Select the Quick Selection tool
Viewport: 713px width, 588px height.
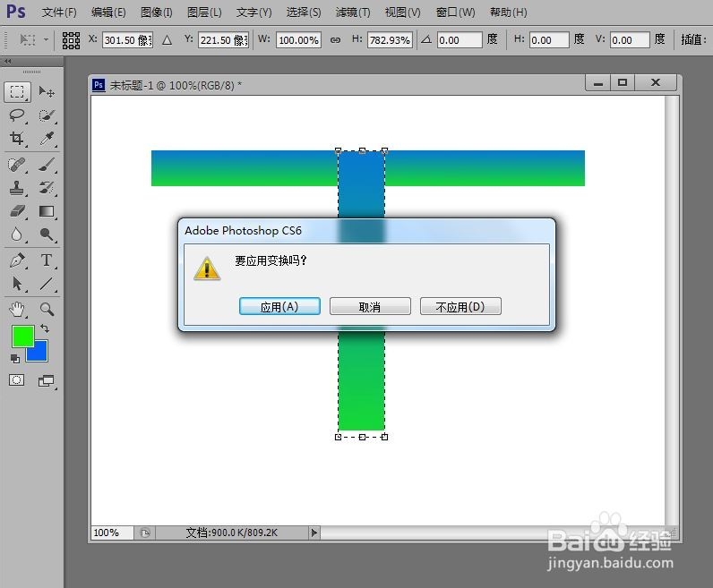point(47,115)
